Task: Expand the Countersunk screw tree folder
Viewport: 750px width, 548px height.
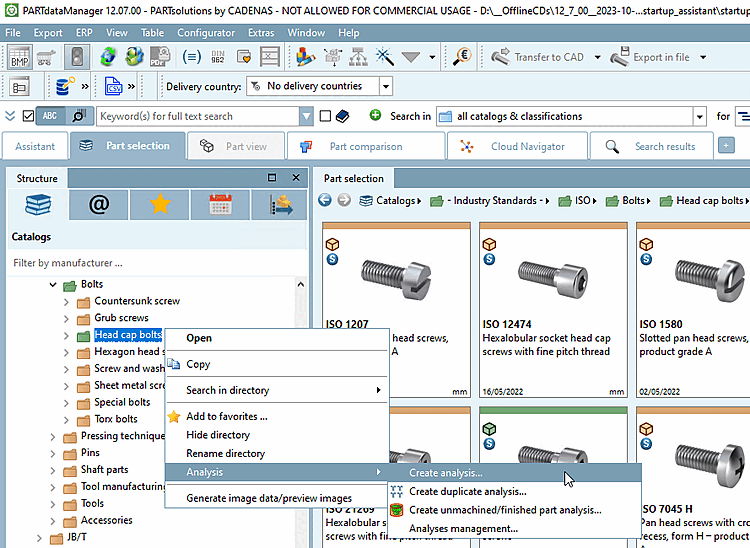Action: (x=67, y=301)
